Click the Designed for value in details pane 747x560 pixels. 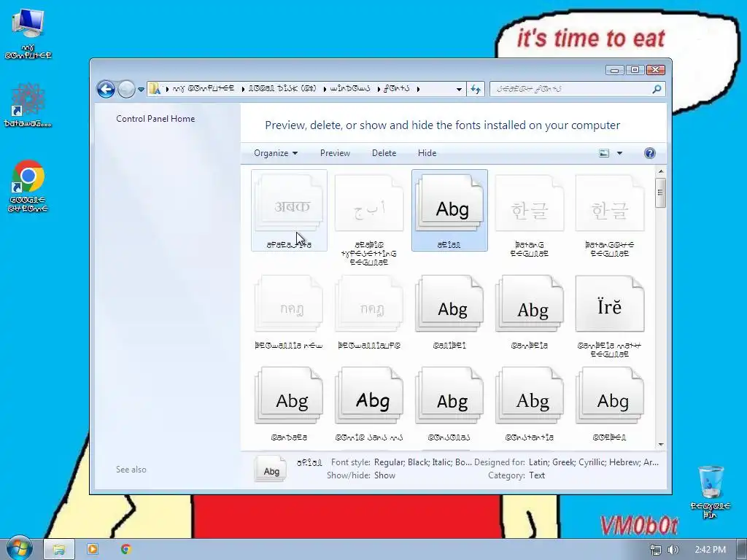tap(594, 462)
